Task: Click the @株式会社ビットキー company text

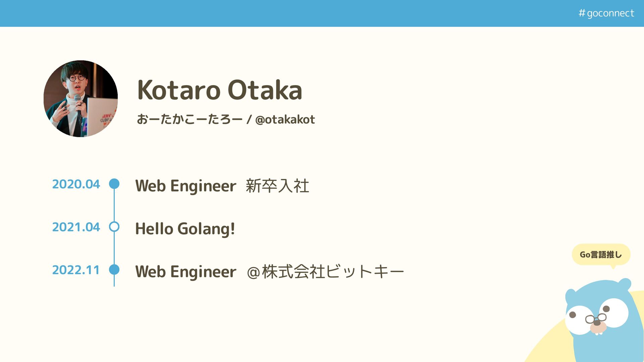Action: pyautogui.click(x=325, y=271)
